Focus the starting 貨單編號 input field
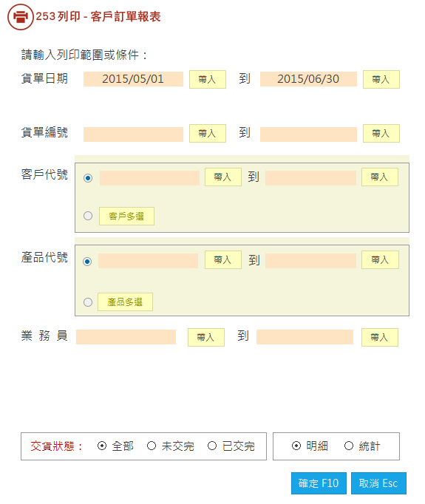This screenshot has height=504, width=425. (134, 134)
